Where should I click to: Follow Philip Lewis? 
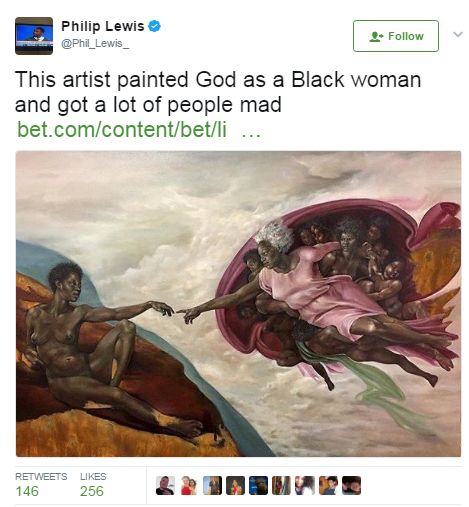pyautogui.click(x=396, y=36)
